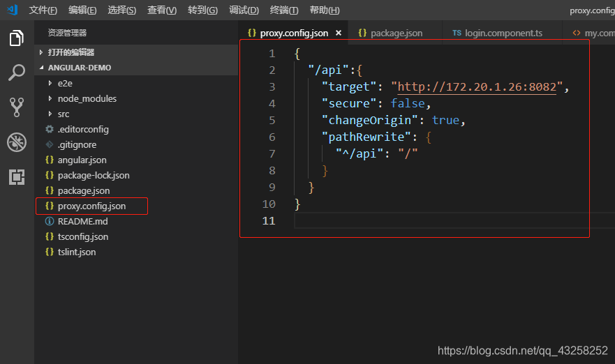
Task: Click the http://172.20.1.26:8082 link
Action: pos(477,86)
